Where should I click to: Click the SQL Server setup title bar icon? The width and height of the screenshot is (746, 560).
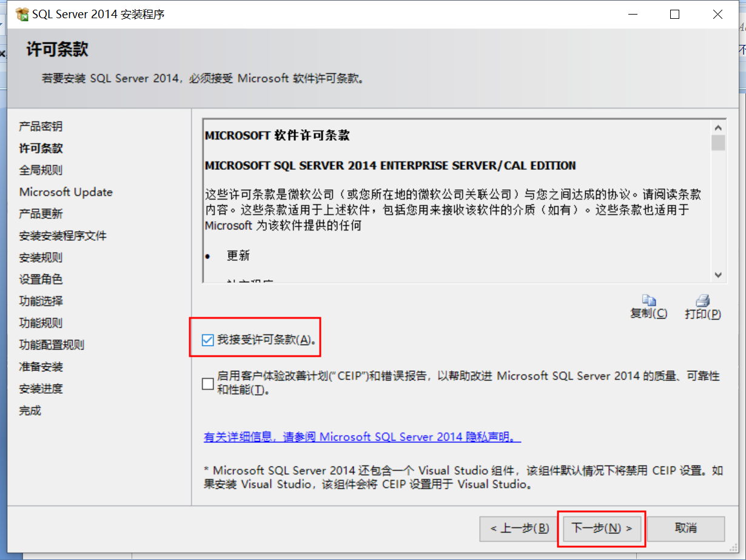point(22,15)
